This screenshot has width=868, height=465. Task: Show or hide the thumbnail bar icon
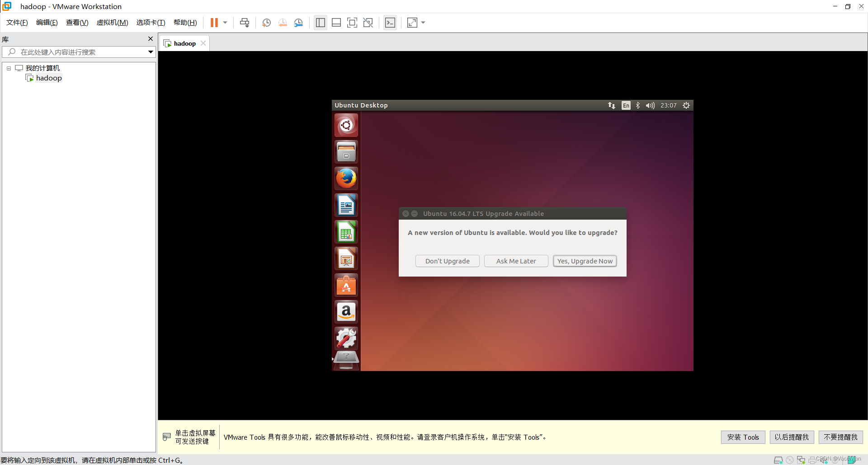click(x=336, y=22)
